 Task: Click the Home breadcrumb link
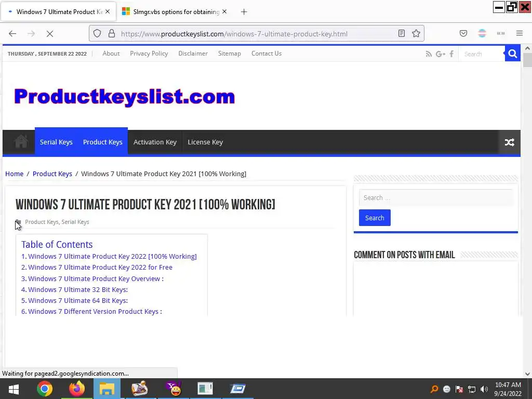[14, 174]
